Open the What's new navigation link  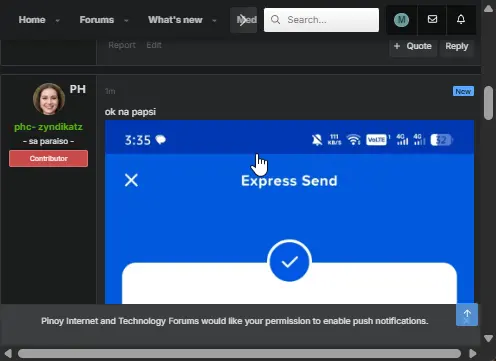click(x=175, y=20)
